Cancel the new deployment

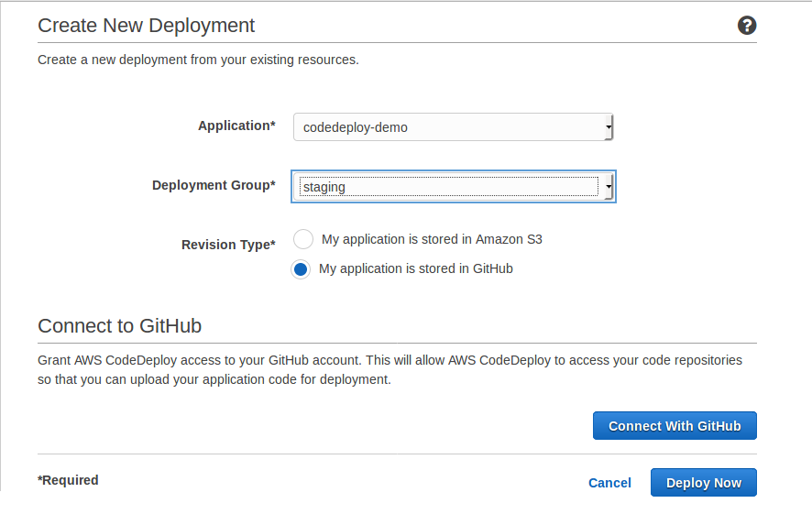point(609,483)
